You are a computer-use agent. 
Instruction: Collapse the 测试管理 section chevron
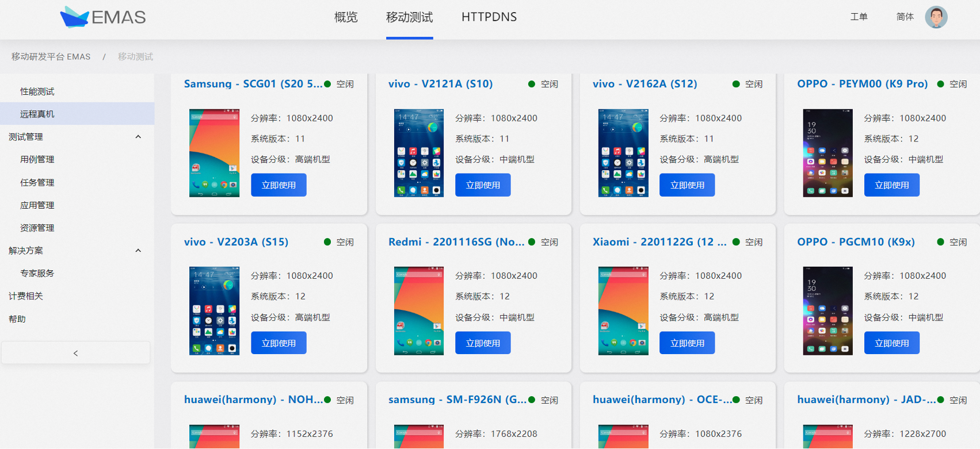[138, 137]
